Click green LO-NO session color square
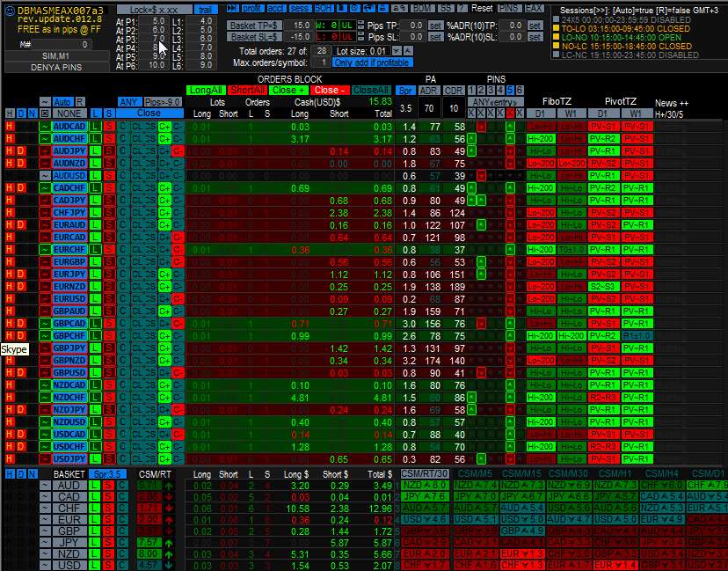The image size is (728, 571). pos(557,38)
